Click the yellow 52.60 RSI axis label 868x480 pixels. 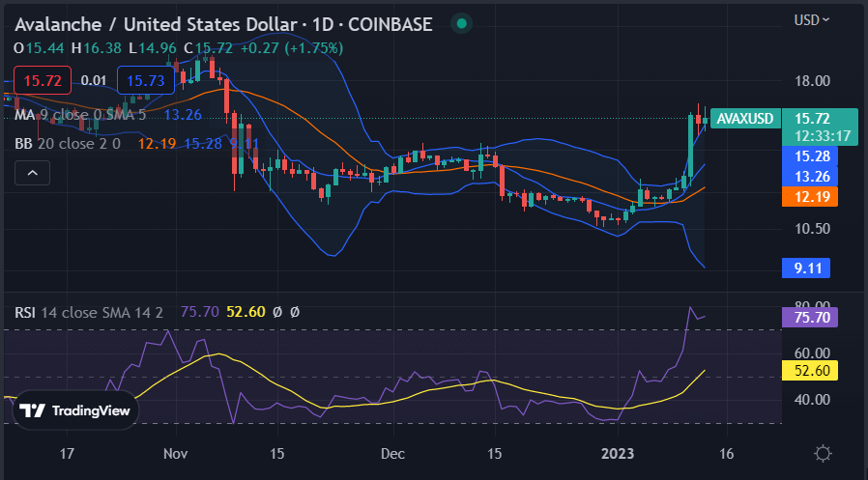point(809,370)
